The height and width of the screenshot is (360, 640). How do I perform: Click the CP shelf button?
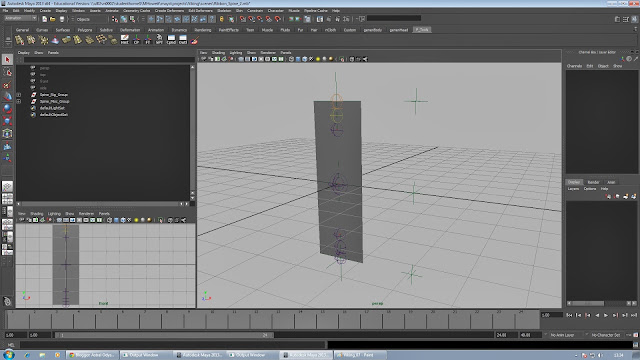pos(136,40)
